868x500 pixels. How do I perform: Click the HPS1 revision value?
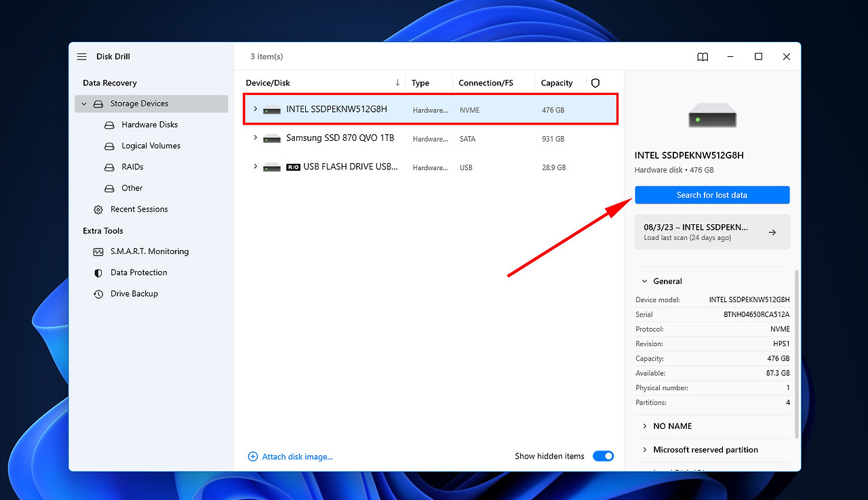pyautogui.click(x=781, y=344)
